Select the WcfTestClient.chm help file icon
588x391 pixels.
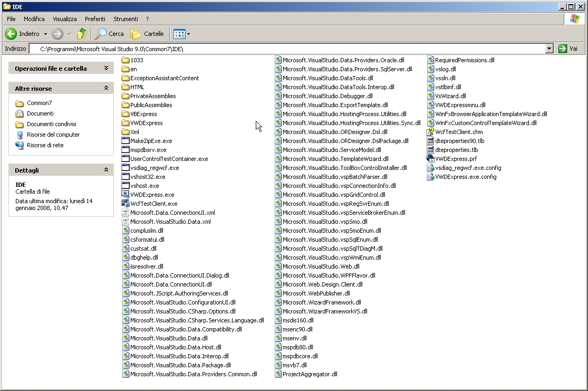(x=430, y=132)
